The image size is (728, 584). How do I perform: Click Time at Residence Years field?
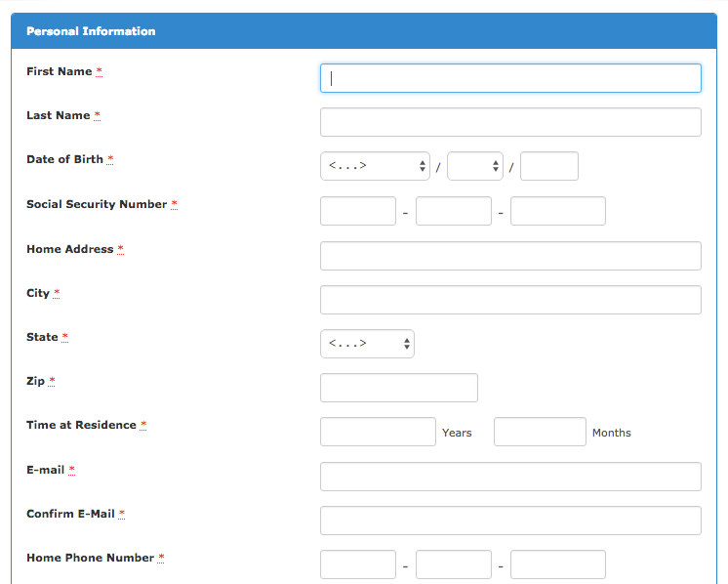[378, 432]
